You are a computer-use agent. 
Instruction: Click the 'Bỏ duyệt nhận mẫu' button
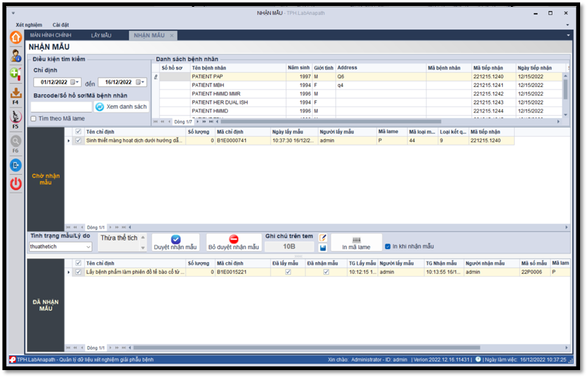tap(233, 243)
